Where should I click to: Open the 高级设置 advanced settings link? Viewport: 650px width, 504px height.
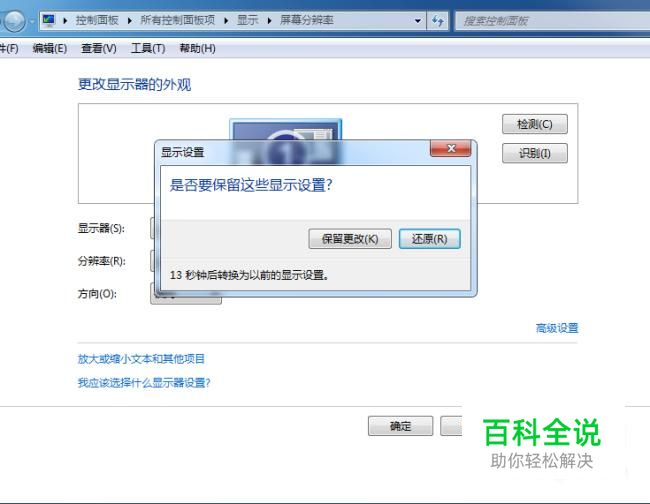[x=557, y=328]
